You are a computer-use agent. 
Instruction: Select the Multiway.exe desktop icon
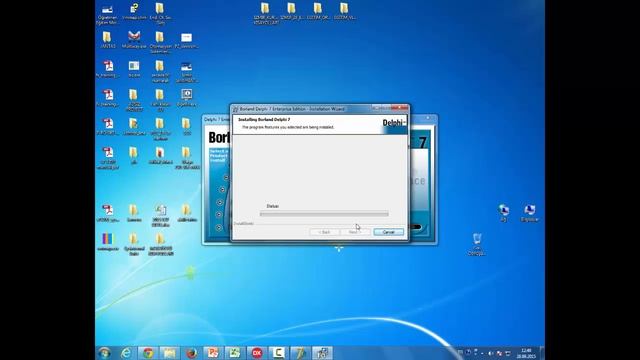pos(134,40)
